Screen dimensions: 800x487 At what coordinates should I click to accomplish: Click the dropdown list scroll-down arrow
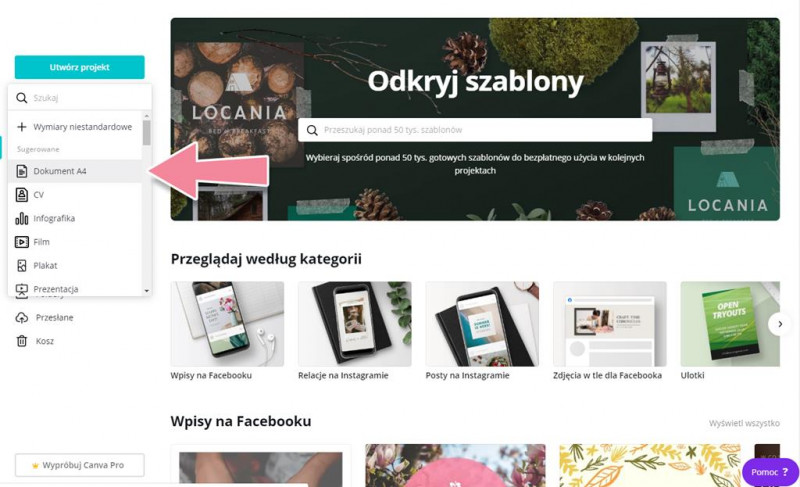(x=146, y=291)
